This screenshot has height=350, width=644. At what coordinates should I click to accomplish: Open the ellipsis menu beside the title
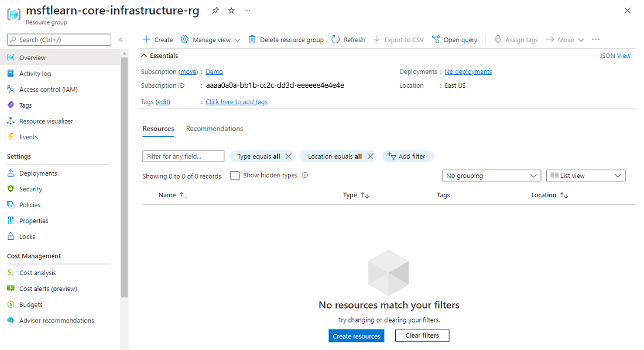tap(247, 11)
